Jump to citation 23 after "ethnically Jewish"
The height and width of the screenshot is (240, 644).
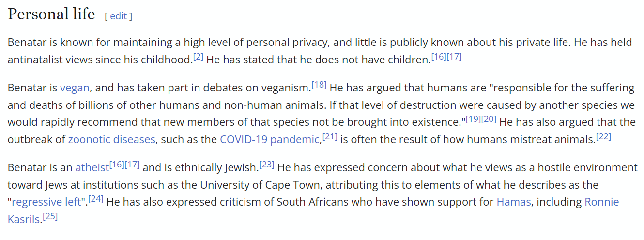(x=267, y=165)
